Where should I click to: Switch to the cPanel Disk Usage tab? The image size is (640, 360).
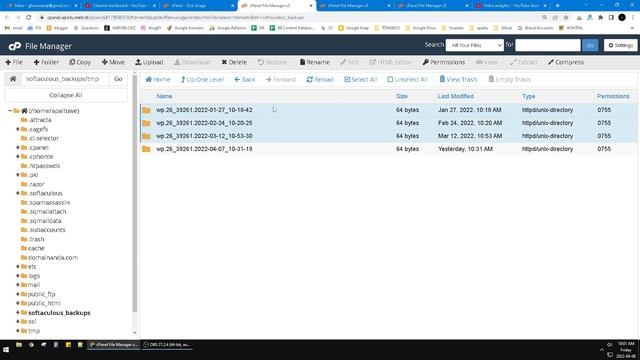point(198,6)
